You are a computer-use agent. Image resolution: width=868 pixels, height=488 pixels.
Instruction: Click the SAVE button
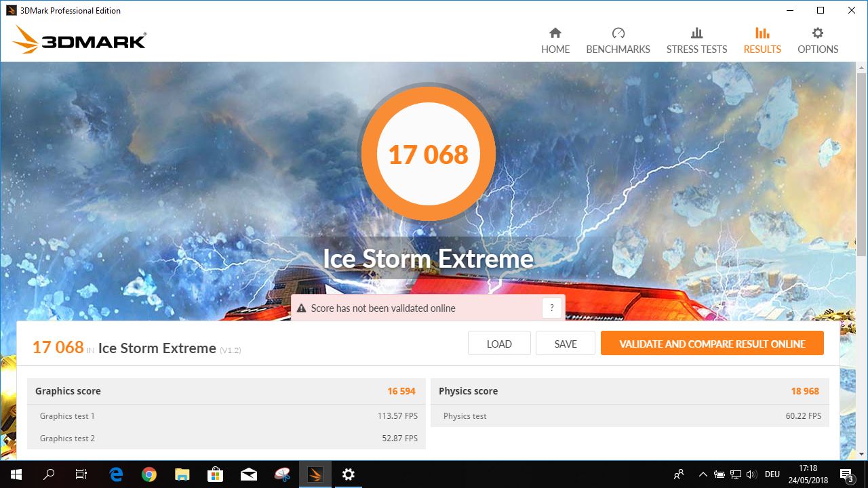[x=566, y=344]
